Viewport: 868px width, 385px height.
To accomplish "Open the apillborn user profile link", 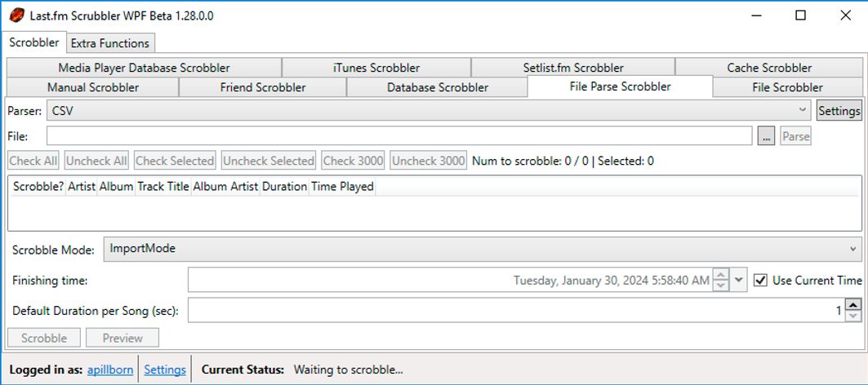I will coord(110,370).
